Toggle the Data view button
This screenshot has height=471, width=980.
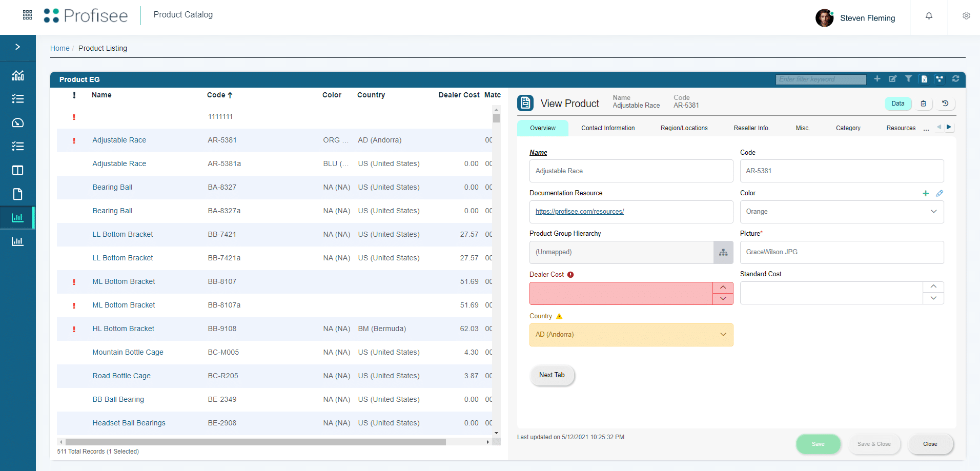(897, 103)
